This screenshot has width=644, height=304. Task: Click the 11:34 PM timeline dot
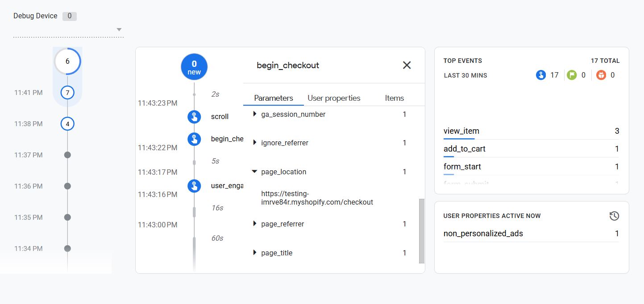pos(67,249)
